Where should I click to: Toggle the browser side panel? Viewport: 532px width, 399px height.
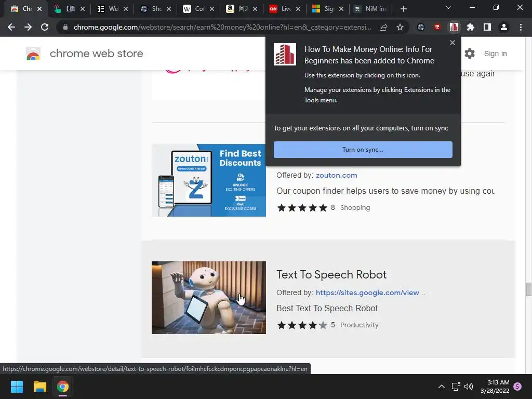(x=487, y=27)
